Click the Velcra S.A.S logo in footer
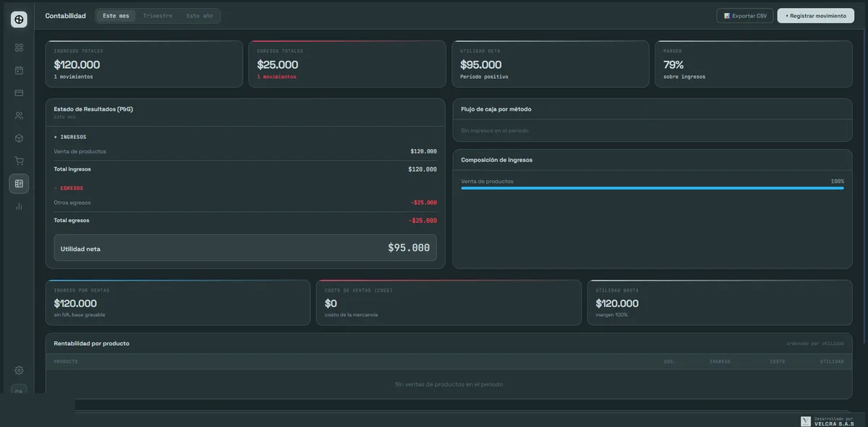The width and height of the screenshot is (868, 427). click(x=806, y=421)
